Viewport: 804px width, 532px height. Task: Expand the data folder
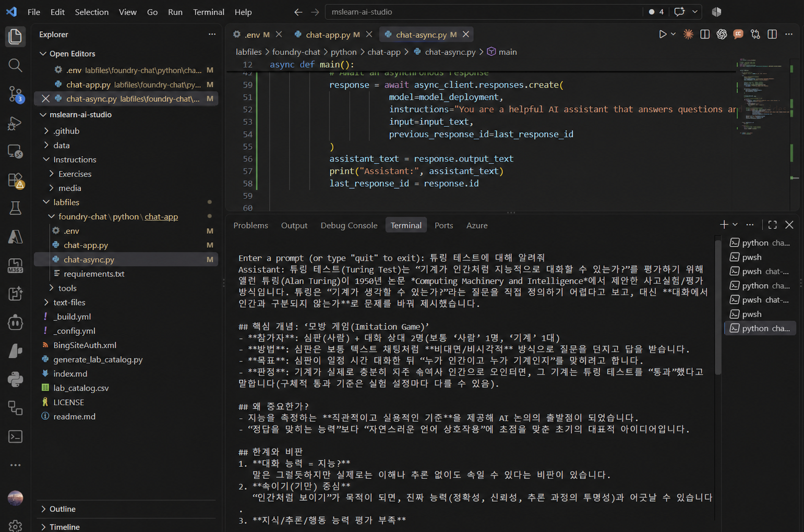(46, 145)
